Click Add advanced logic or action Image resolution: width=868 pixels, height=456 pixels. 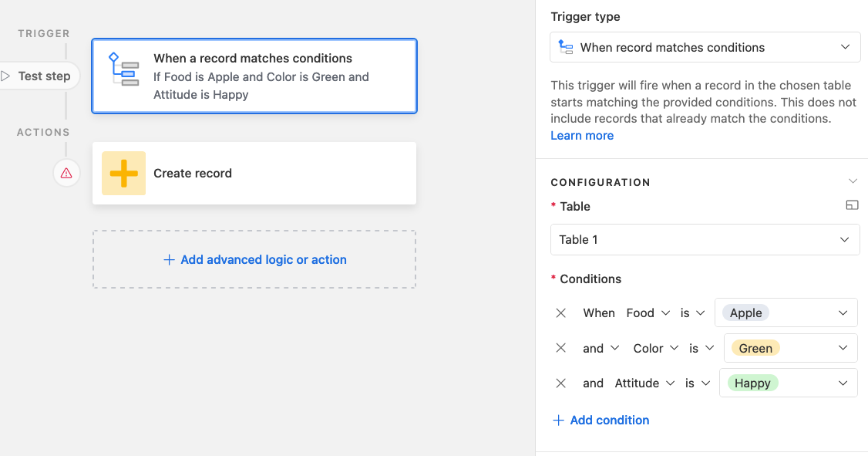(254, 259)
